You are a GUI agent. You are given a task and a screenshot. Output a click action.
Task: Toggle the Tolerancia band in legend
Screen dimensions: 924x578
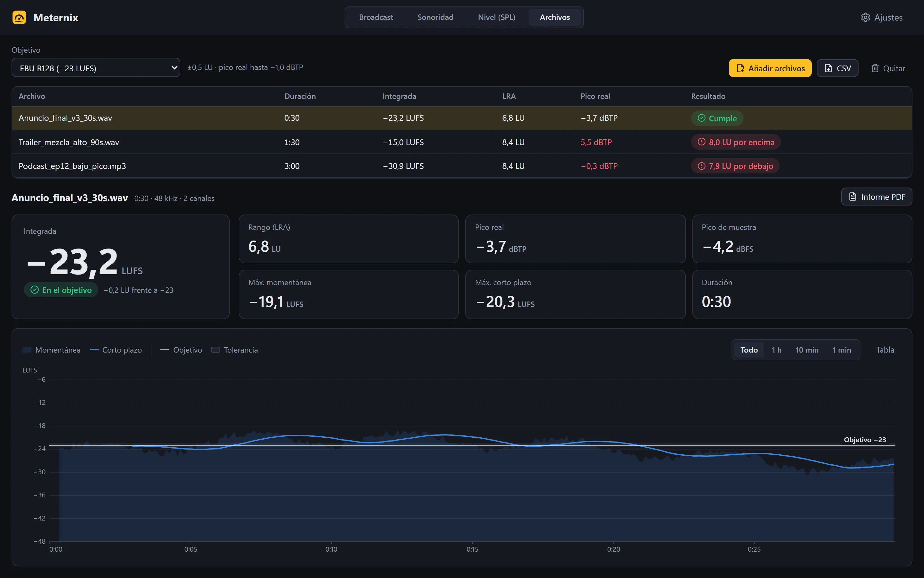[x=235, y=350]
